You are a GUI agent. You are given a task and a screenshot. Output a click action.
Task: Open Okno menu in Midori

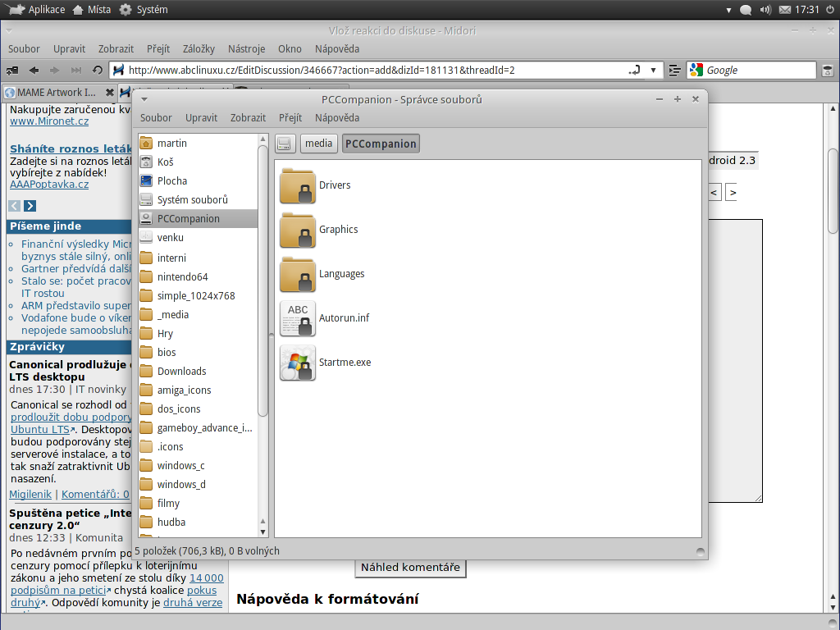[290, 48]
